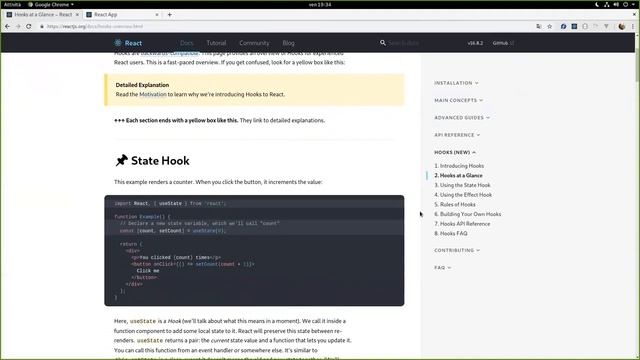Click the blue round extension icon
This screenshot has height=360, width=640.
[x=563, y=26]
